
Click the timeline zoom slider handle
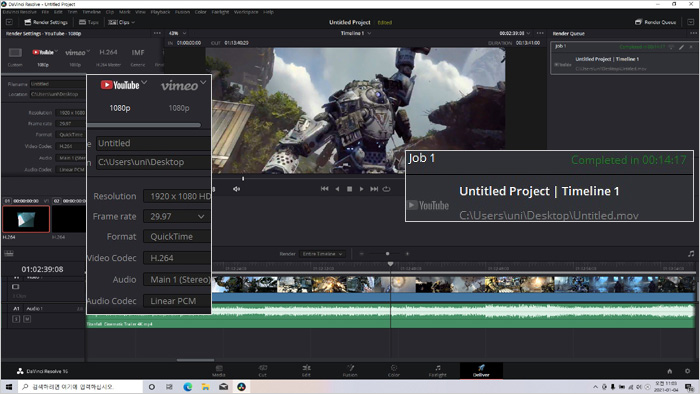point(388,254)
